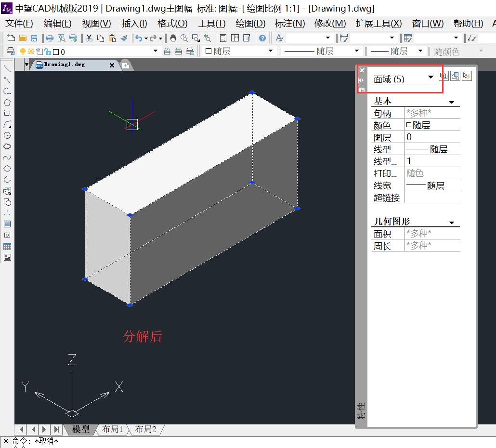Select the Table creation tool

pyautogui.click(x=7, y=246)
